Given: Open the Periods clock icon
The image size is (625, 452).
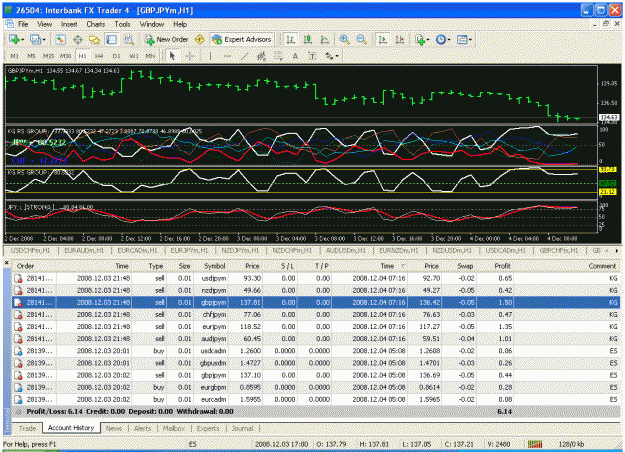Looking at the screenshot, I should point(440,39).
